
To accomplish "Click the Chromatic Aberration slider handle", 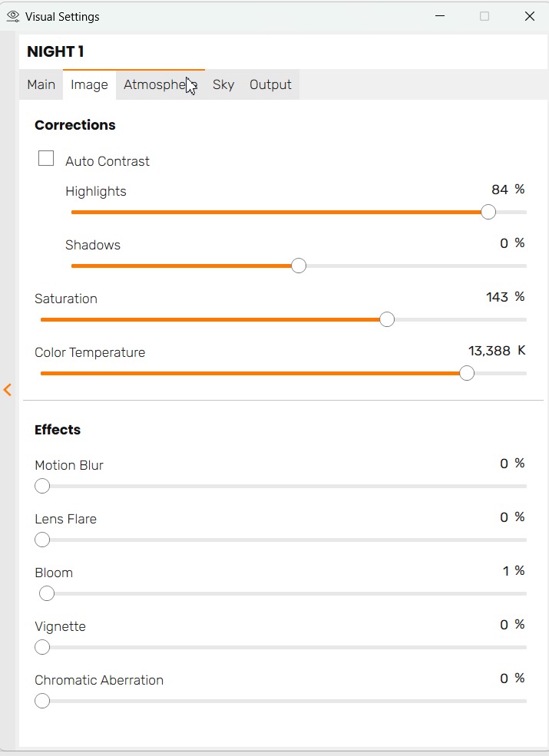I will pyautogui.click(x=42, y=701).
